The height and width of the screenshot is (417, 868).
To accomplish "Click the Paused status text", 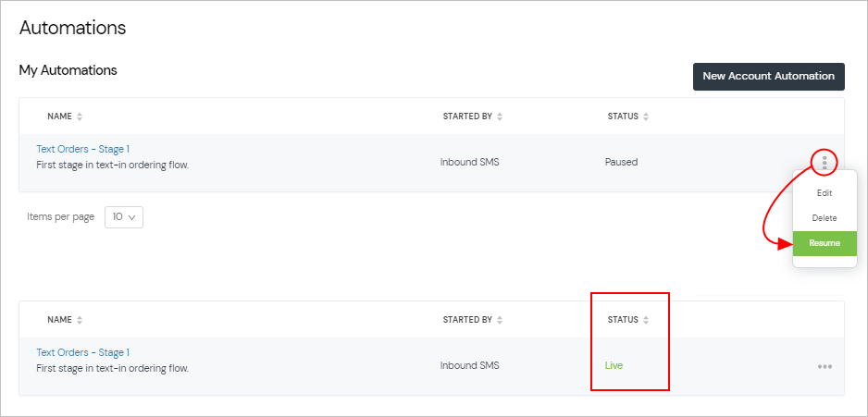I will coord(621,162).
